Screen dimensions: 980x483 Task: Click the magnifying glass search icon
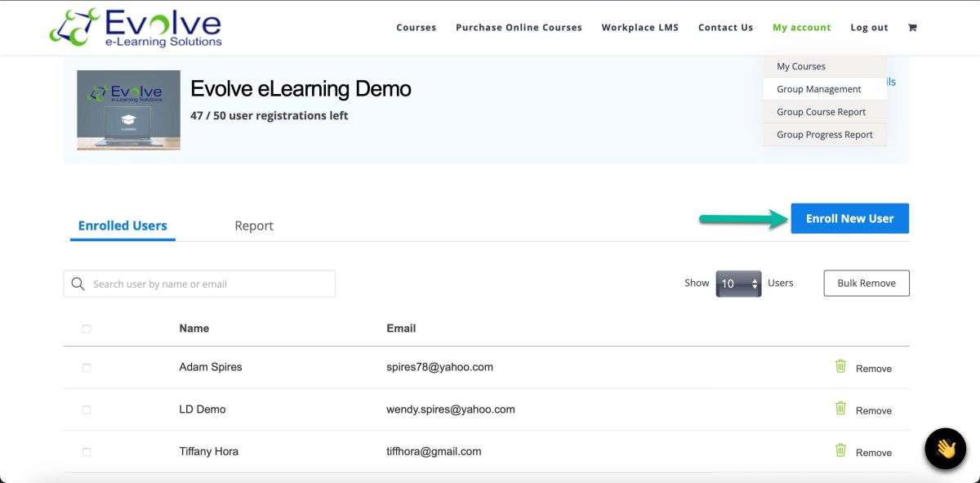78,283
